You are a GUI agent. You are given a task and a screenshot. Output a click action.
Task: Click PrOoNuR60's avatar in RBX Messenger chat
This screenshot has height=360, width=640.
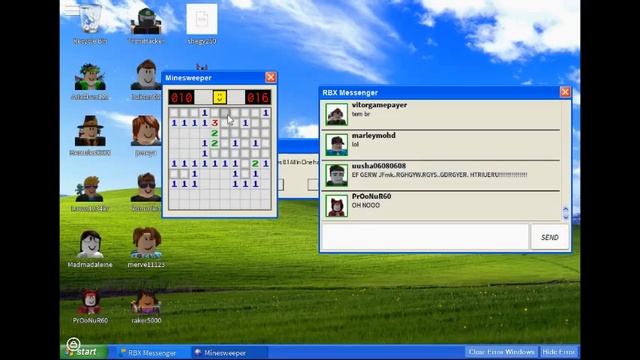[336, 205]
